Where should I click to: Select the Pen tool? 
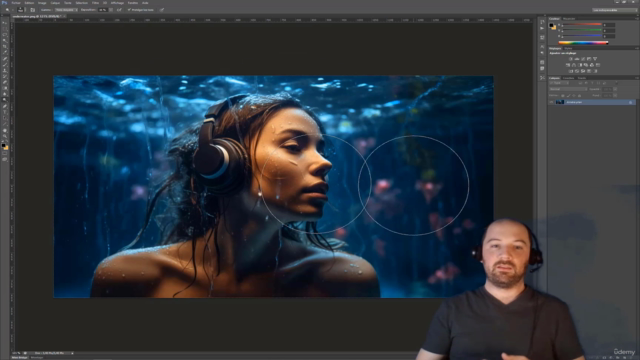pos(5,106)
